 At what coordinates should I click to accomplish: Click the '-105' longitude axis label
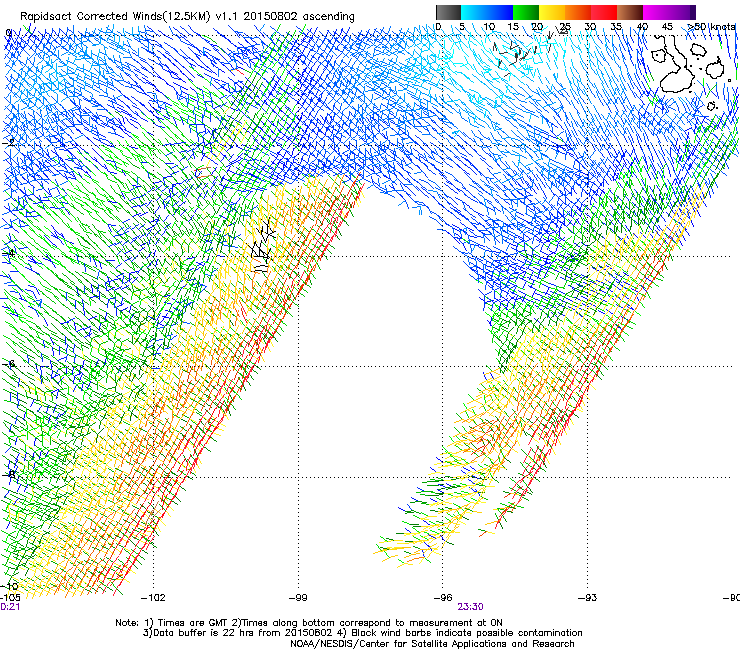tap(10, 598)
